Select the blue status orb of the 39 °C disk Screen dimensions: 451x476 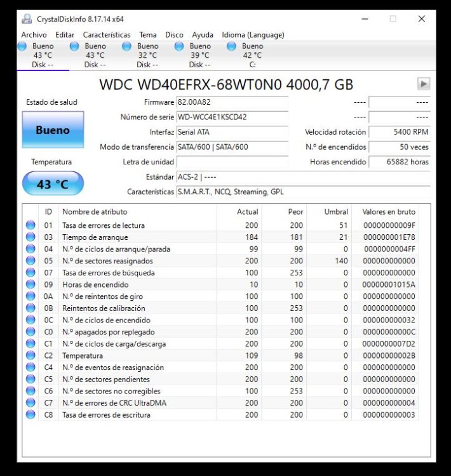[x=179, y=46]
